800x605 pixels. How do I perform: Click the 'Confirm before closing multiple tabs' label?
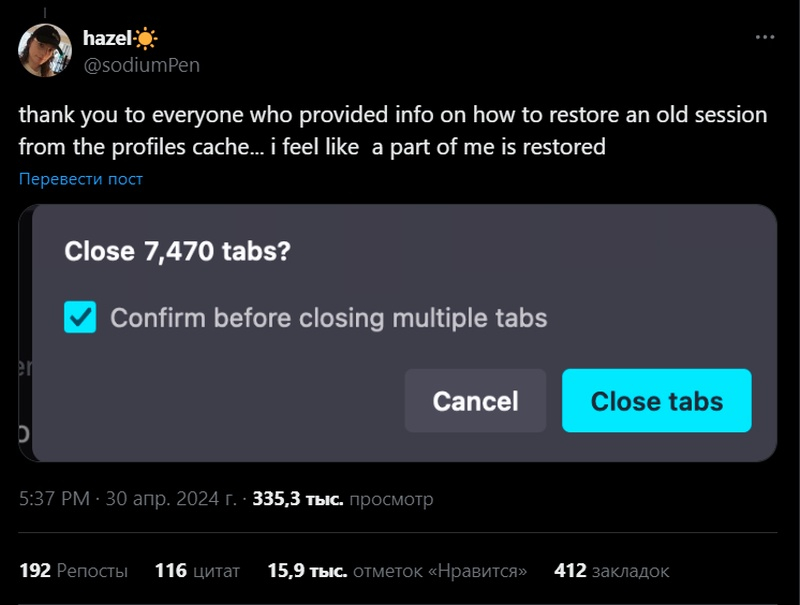coord(328,319)
